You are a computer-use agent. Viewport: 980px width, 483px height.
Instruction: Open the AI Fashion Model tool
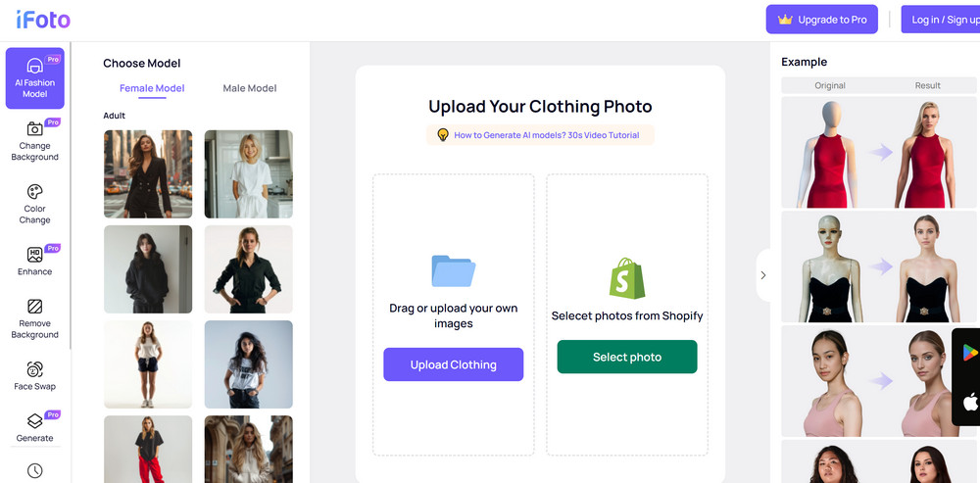coord(35,78)
